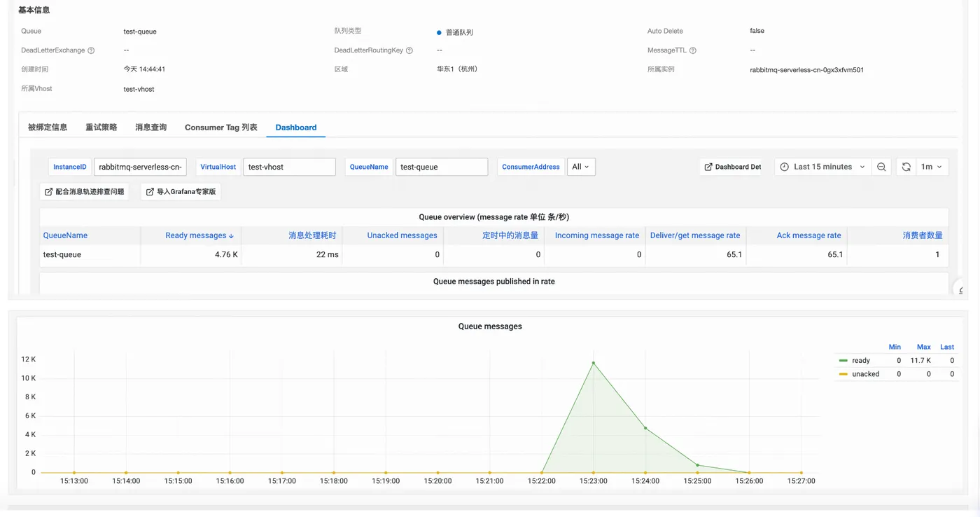Click the 导入Grafana专家版 button

[181, 191]
